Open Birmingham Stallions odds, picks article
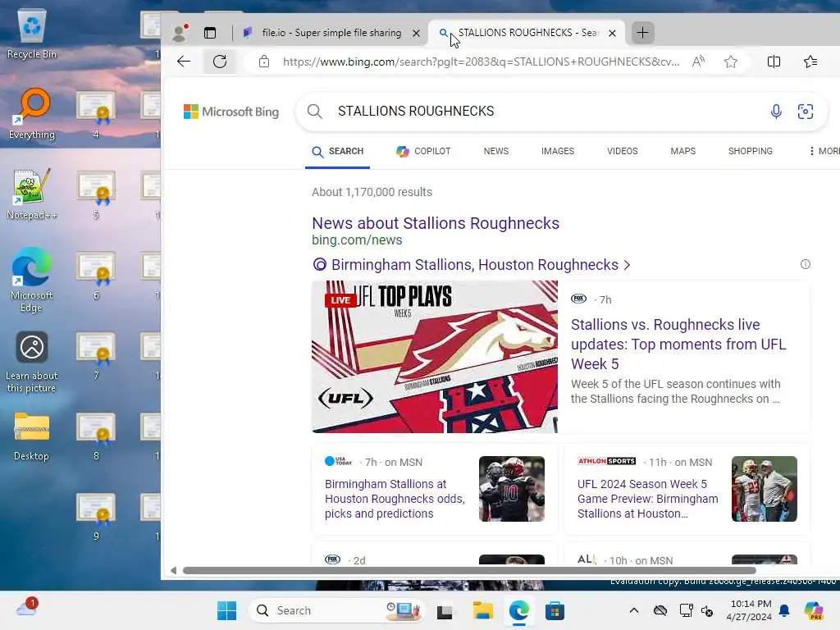The height and width of the screenshot is (630, 840). tap(395, 499)
